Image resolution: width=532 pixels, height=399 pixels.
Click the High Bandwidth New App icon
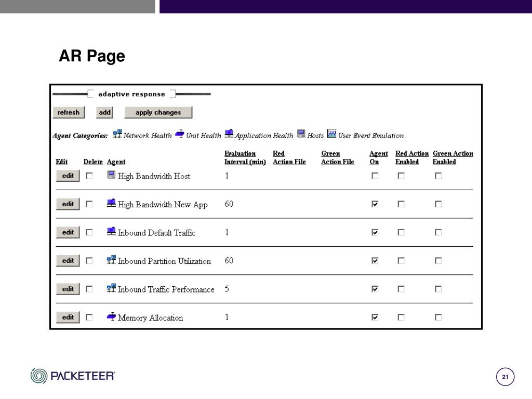111,203
